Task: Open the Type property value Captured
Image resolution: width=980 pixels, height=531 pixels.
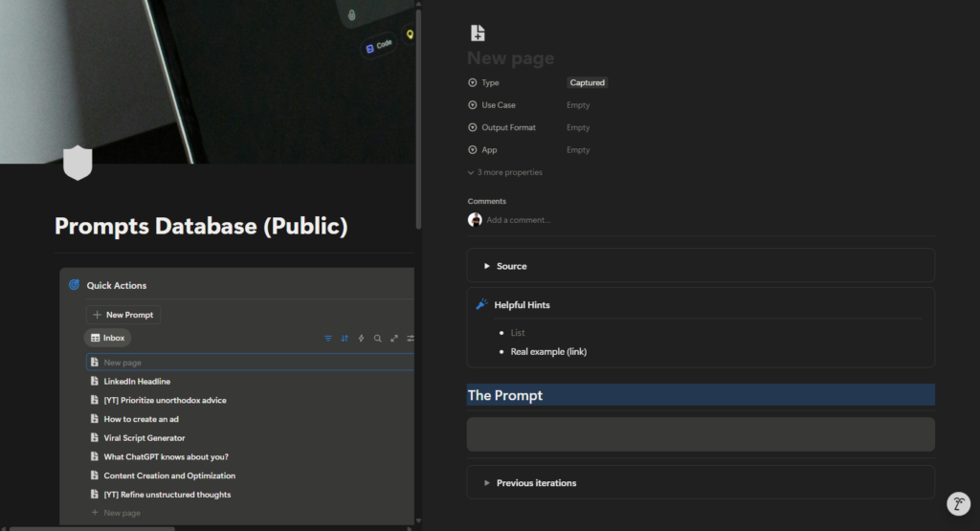Action: pyautogui.click(x=588, y=83)
